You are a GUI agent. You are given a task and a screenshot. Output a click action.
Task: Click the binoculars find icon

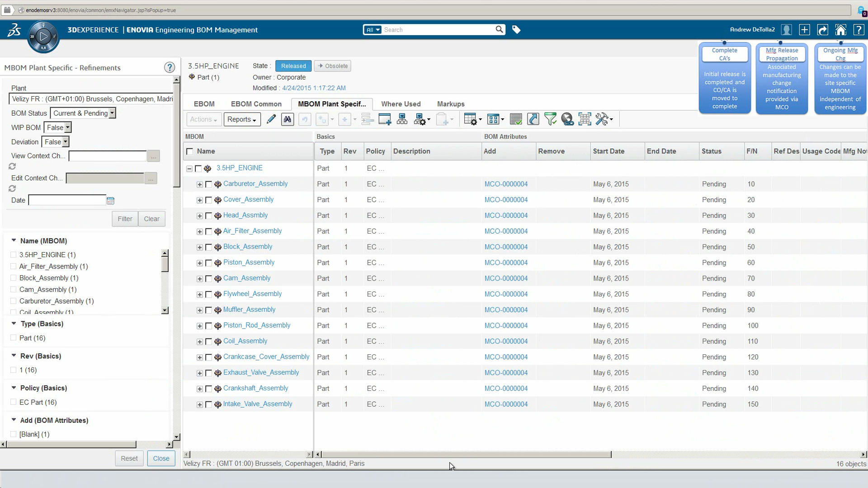pos(288,119)
